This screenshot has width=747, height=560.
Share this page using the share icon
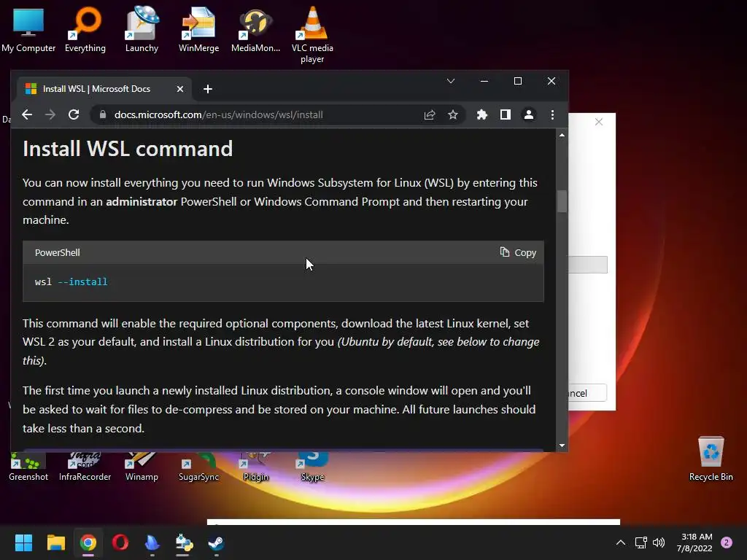tap(430, 114)
